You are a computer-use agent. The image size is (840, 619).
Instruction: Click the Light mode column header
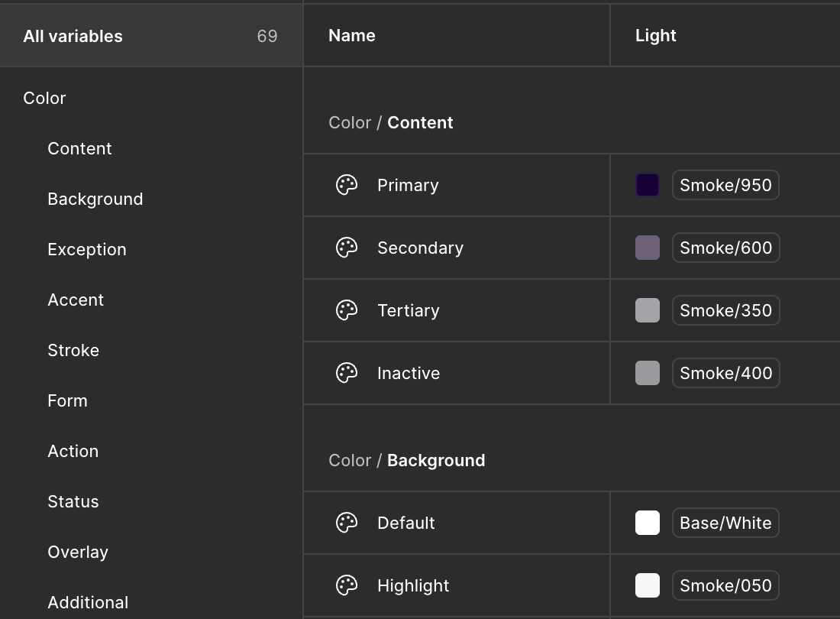click(656, 35)
